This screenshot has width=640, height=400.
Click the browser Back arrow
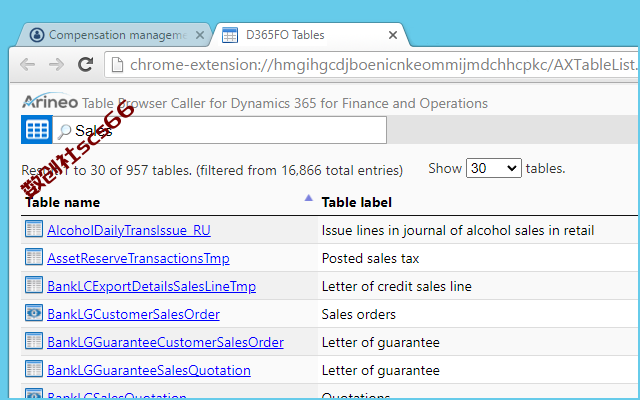[x=27, y=64]
